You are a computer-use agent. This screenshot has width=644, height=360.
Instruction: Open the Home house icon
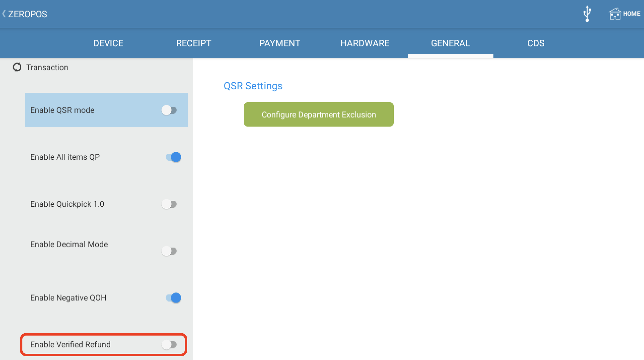[615, 14]
